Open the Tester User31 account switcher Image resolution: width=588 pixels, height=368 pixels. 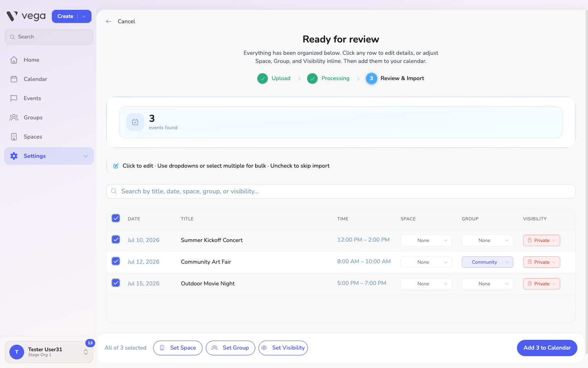tap(49, 352)
